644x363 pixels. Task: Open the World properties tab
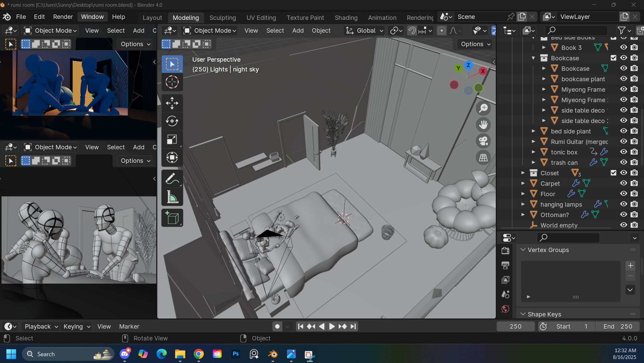[505, 309]
